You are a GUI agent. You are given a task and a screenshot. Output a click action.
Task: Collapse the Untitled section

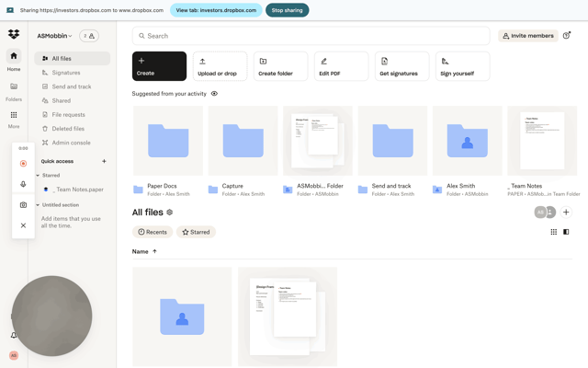click(x=38, y=205)
